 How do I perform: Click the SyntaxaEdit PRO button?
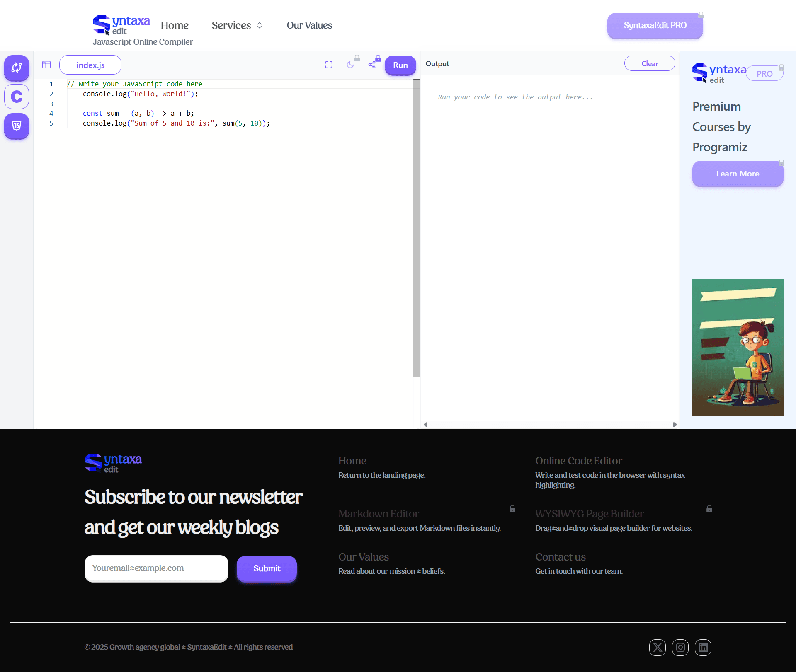[655, 25]
